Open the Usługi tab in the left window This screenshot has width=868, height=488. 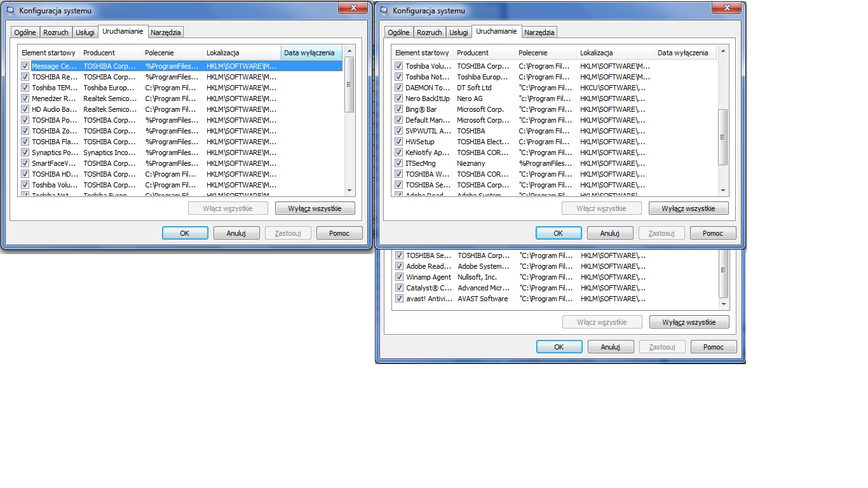point(85,32)
